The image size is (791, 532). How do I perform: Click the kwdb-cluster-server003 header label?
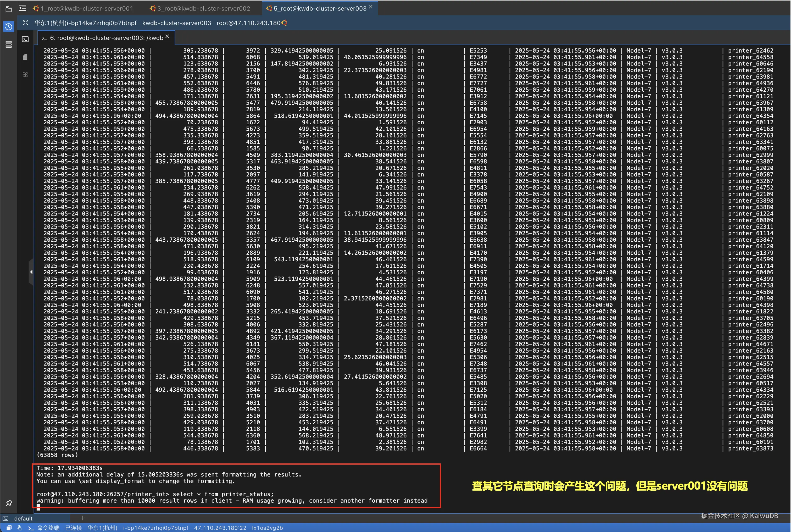pos(176,23)
